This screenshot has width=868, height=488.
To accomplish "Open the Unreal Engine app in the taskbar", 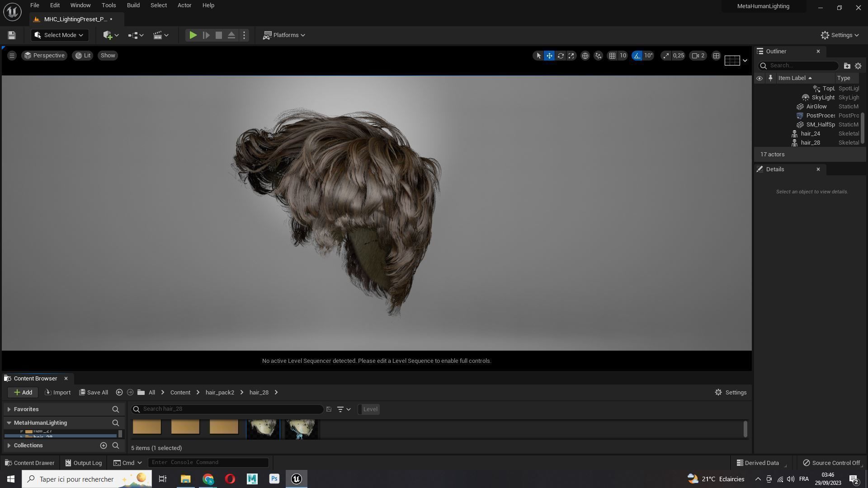I will [x=297, y=479].
